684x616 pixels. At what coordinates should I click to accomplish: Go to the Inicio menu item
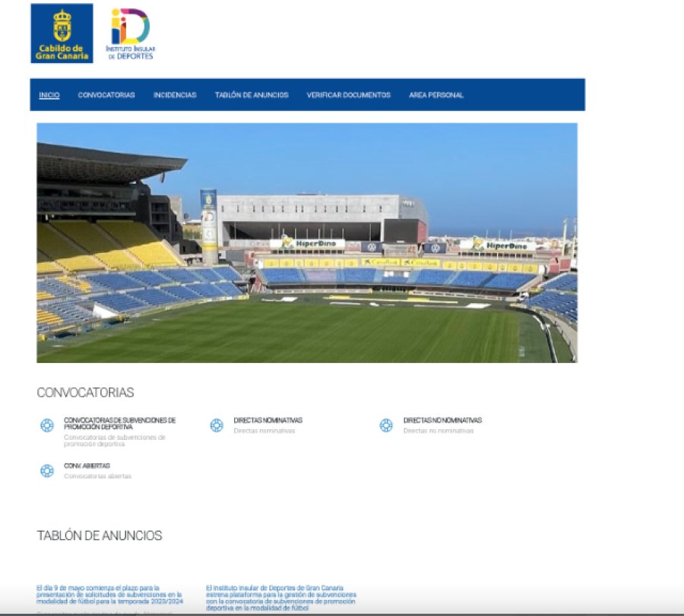(x=49, y=95)
